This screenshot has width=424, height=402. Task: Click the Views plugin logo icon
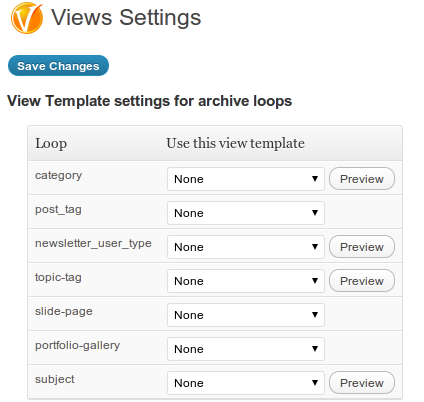[x=27, y=18]
